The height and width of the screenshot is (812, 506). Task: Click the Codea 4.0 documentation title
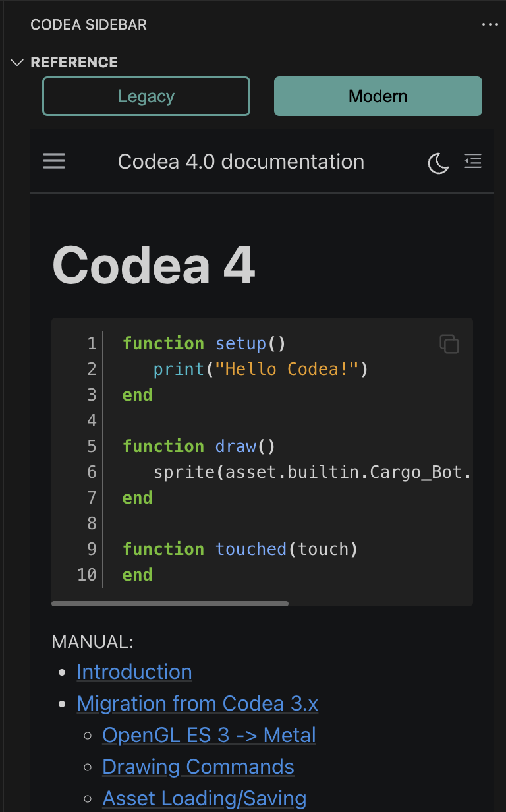pyautogui.click(x=241, y=161)
